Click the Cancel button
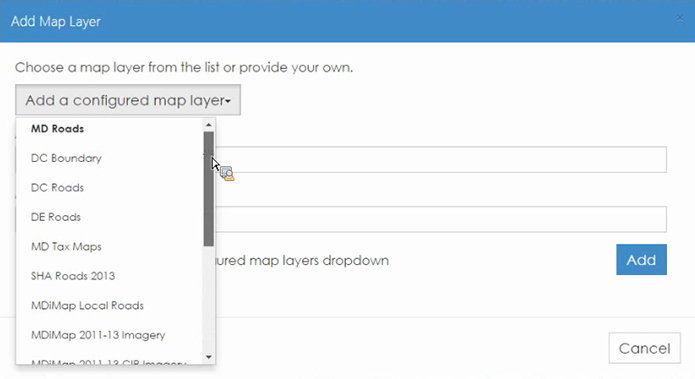695x379 pixels. point(644,348)
